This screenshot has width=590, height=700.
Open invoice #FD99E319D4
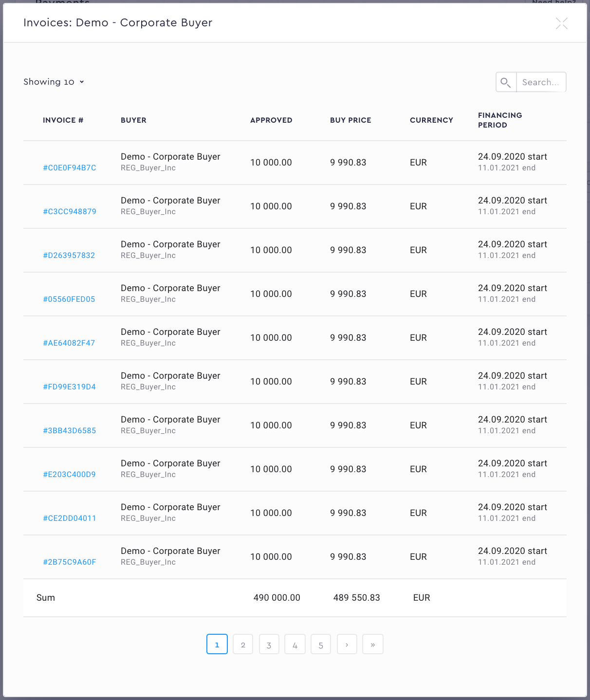[x=70, y=387]
